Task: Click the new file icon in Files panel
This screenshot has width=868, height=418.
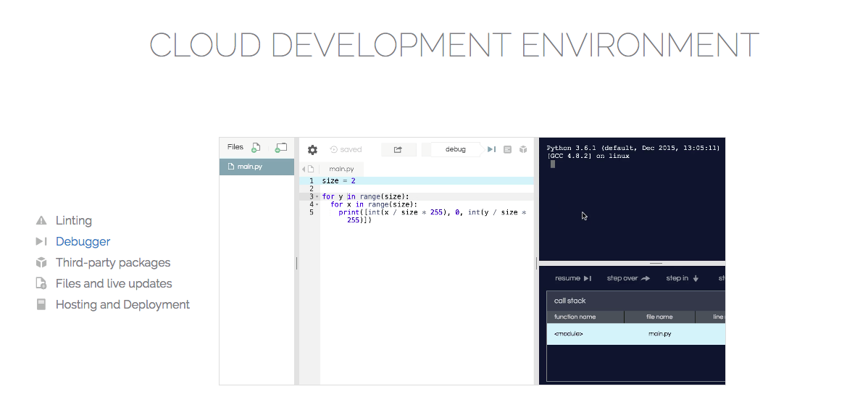Action: point(256,148)
